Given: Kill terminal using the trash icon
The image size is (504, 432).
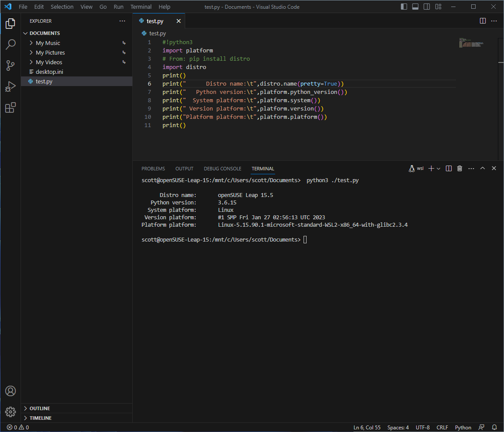Looking at the screenshot, I should 459,169.
